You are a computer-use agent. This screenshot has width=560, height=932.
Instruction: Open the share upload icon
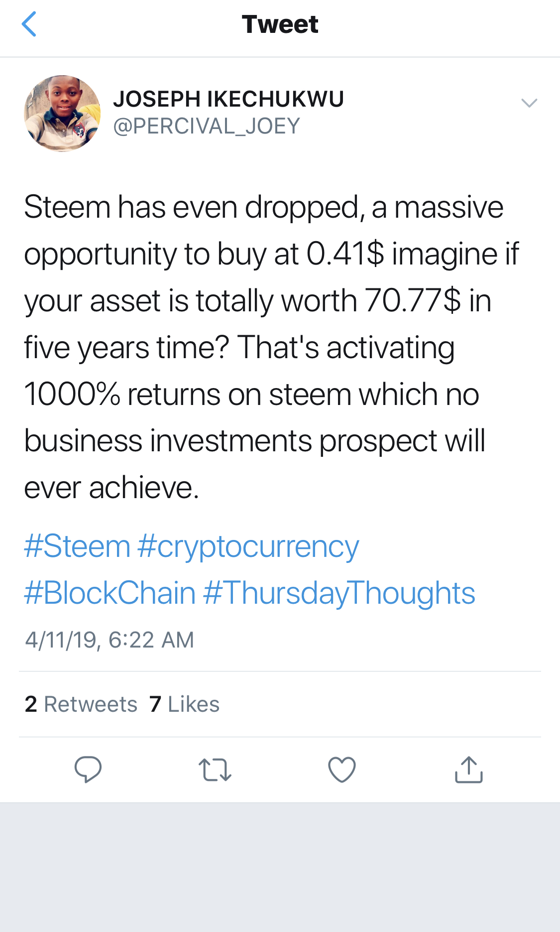469,770
